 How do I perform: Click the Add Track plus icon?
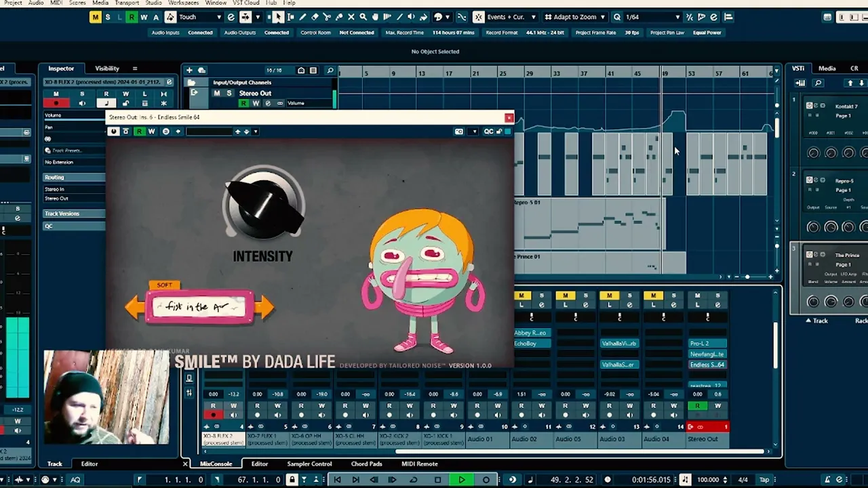point(189,70)
